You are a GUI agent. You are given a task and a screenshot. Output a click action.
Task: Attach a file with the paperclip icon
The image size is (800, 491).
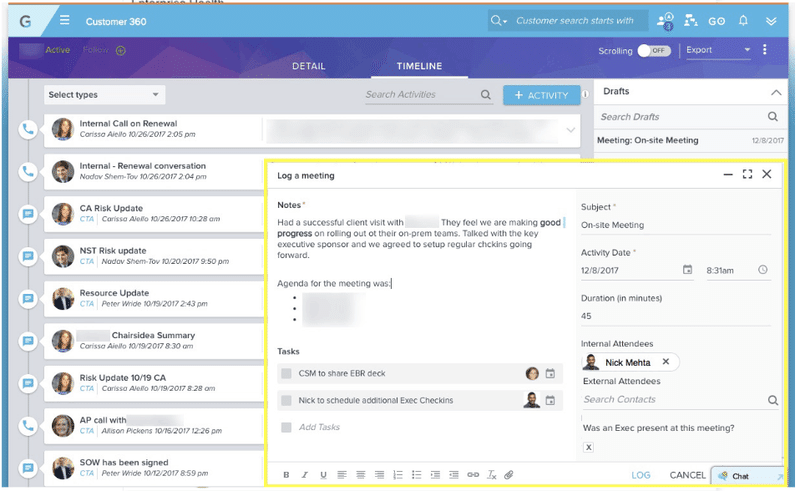(508, 475)
